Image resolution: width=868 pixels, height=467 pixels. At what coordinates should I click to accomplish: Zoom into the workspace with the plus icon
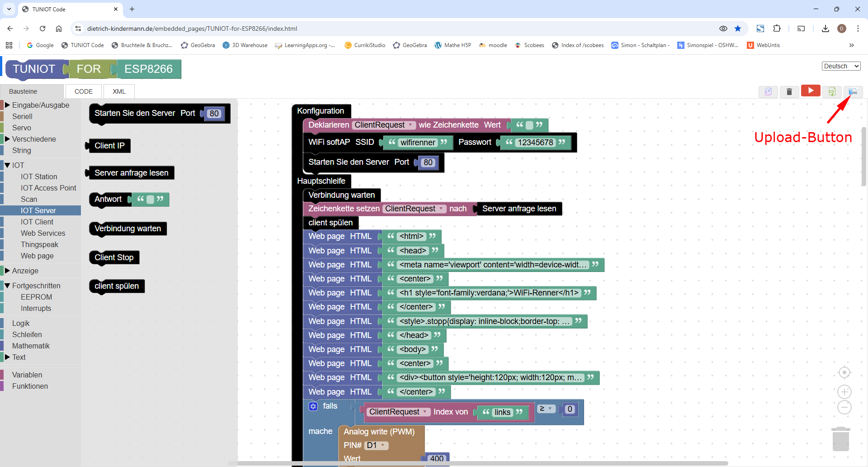(844, 392)
